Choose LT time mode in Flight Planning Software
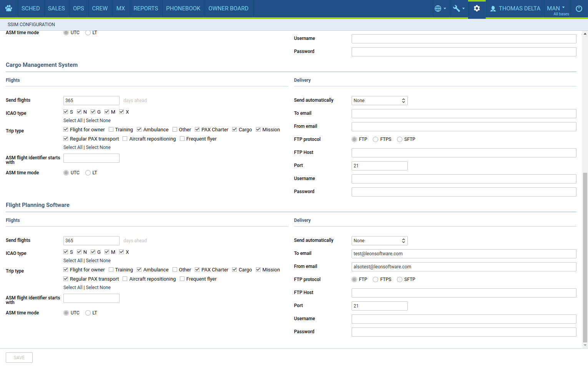The width and height of the screenshot is (588, 367). [88, 313]
